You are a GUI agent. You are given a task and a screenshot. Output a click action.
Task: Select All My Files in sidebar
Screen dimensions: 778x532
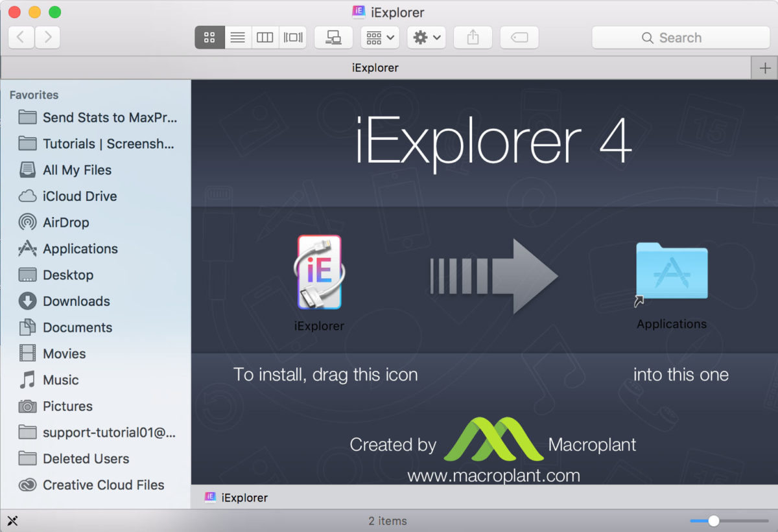[x=65, y=170]
